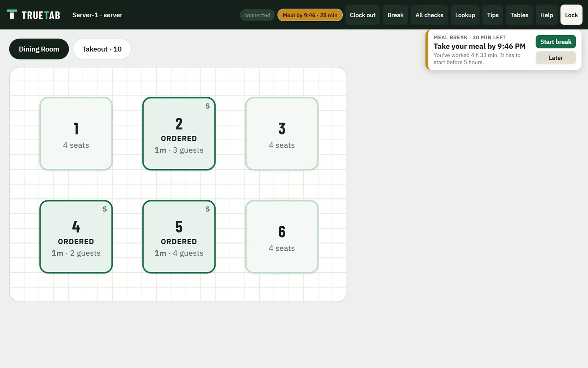Click 'MEAL BREAK · 30 MIN LEFT' label
The image size is (588, 368).
click(x=470, y=37)
